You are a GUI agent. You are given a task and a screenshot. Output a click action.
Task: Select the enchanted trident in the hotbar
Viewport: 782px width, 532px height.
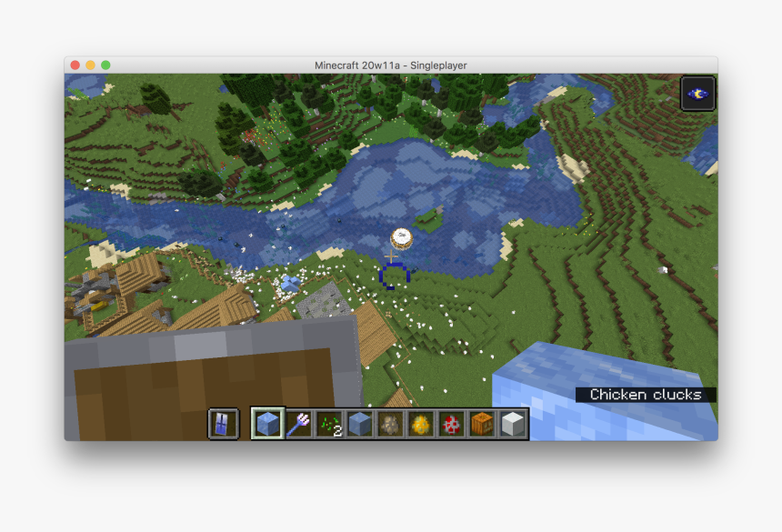[298, 424]
